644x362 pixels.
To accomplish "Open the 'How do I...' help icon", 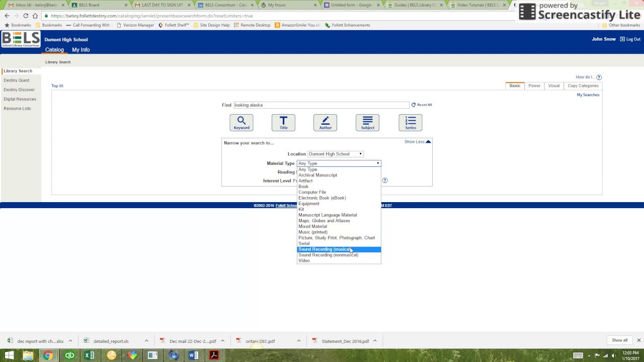I will tap(598, 77).
